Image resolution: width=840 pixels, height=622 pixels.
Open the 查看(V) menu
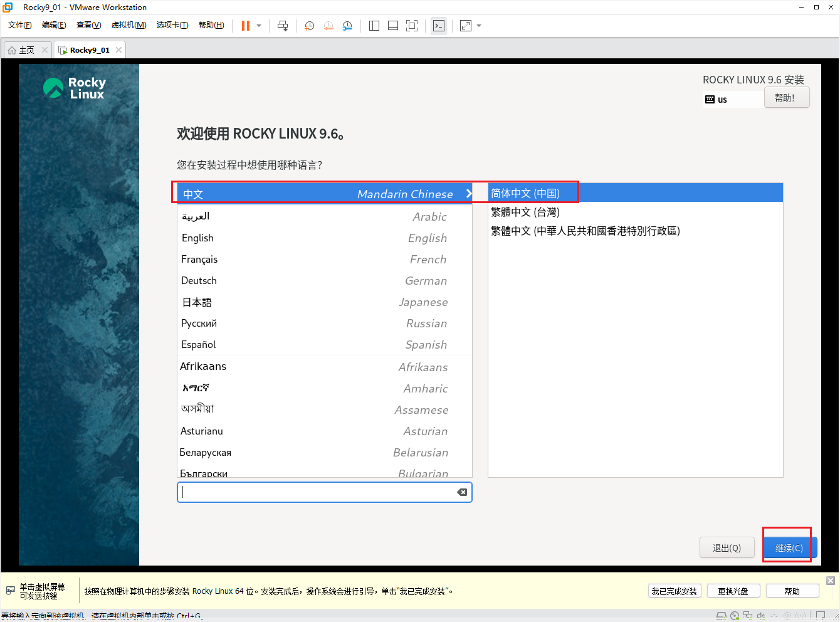88,25
